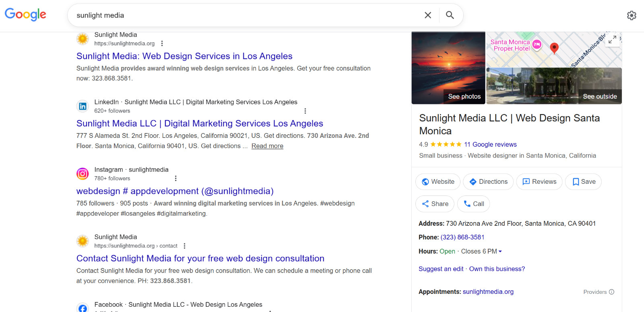
Task: Open the sunlightmedia.org appointments link
Action: [488, 292]
